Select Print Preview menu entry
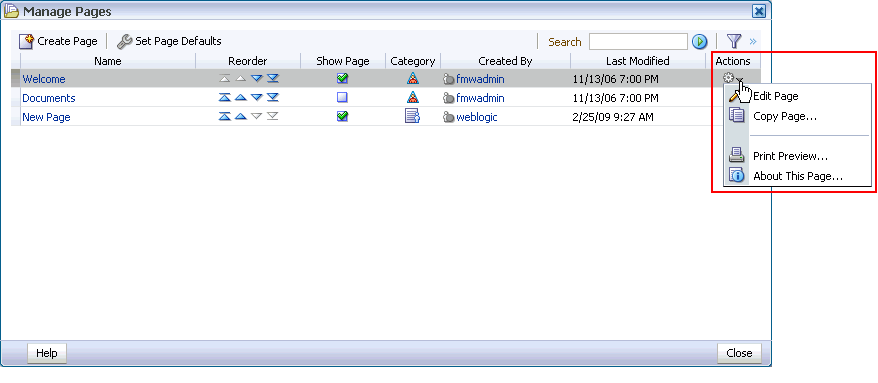Screen dimensions: 878x383 [x=791, y=156]
